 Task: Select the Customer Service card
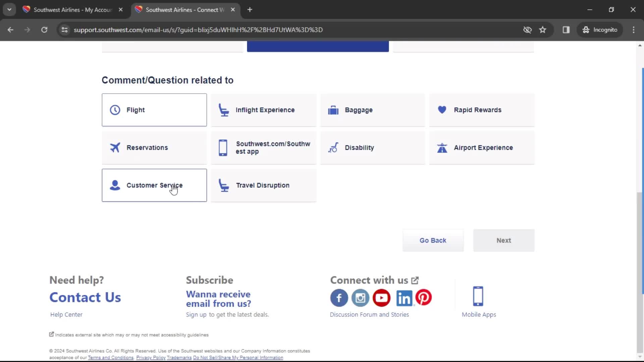[x=154, y=185]
